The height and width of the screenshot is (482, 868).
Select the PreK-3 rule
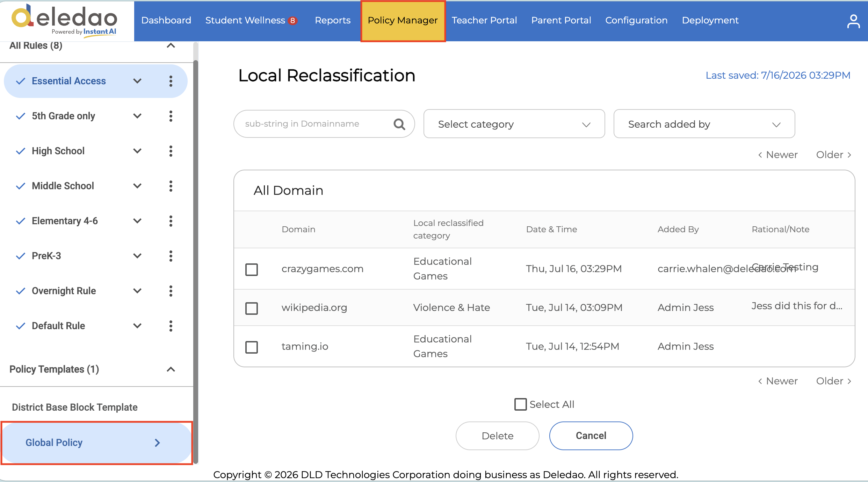coord(46,256)
